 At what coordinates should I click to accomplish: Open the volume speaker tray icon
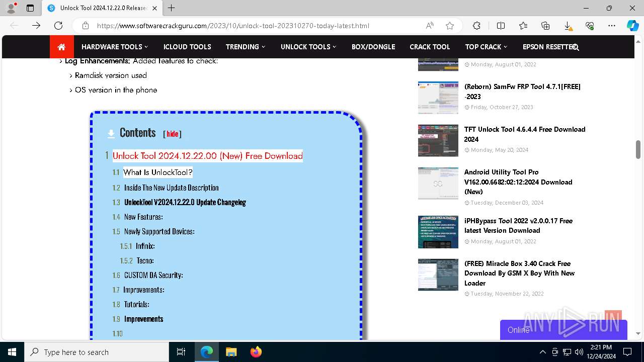click(579, 352)
